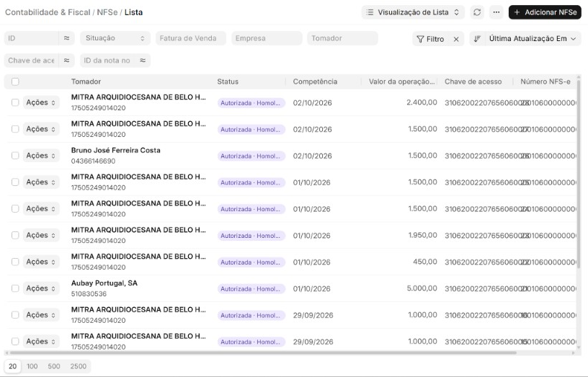This screenshot has height=377, width=588.
Task: Clear the filter with the X icon
Action: coord(456,39)
